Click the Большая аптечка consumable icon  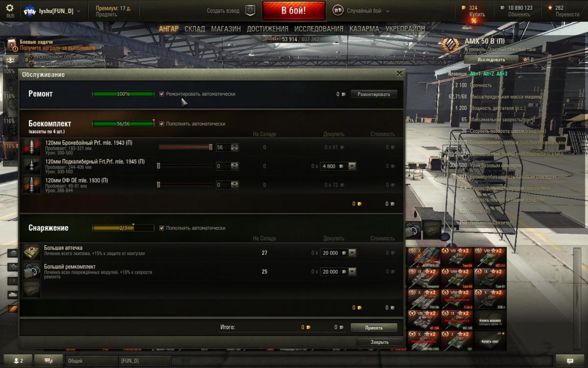pos(31,252)
